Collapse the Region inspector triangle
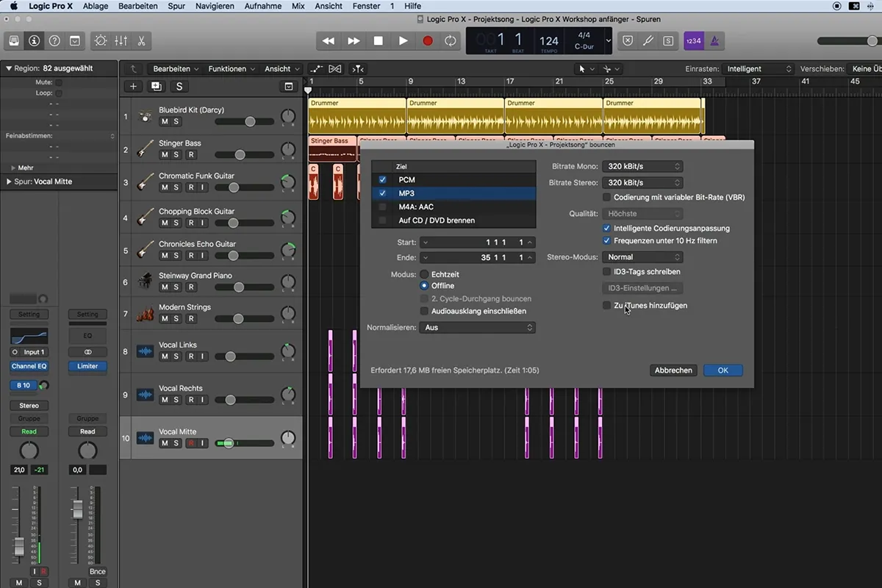This screenshot has height=588, width=882. 9,68
